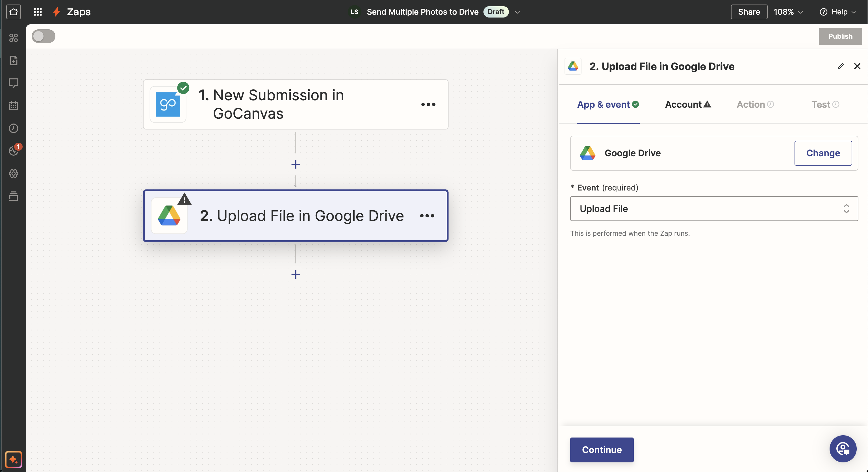Toggle the Zap on/off switch
The height and width of the screenshot is (472, 868).
coord(44,36)
